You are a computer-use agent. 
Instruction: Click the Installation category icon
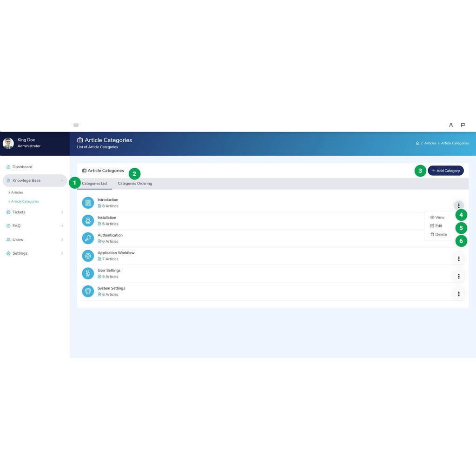click(x=88, y=221)
